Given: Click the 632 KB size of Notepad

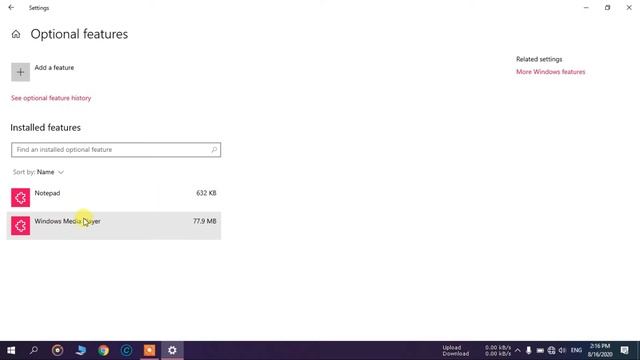Looking at the screenshot, I should (206, 193).
